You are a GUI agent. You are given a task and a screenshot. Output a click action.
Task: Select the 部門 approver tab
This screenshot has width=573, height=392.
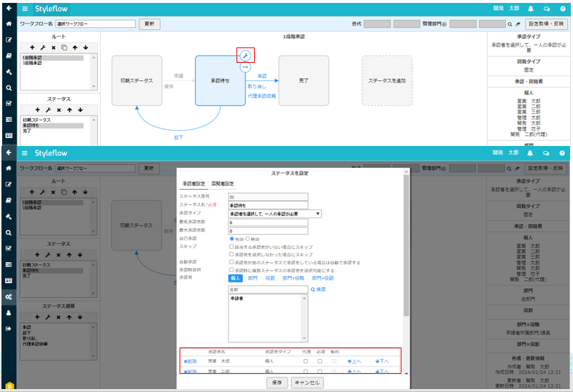tap(253, 278)
